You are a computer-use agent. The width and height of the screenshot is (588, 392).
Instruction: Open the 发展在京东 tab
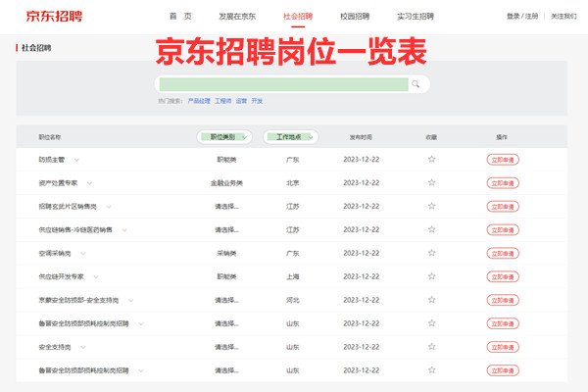tap(237, 16)
